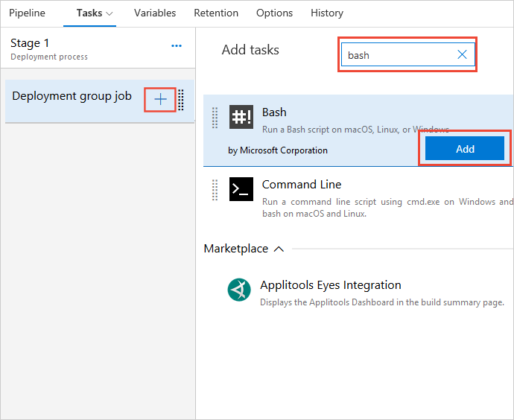Click the Deployment group job drag handle
Screen dimensions: 514x420
[x=181, y=100]
